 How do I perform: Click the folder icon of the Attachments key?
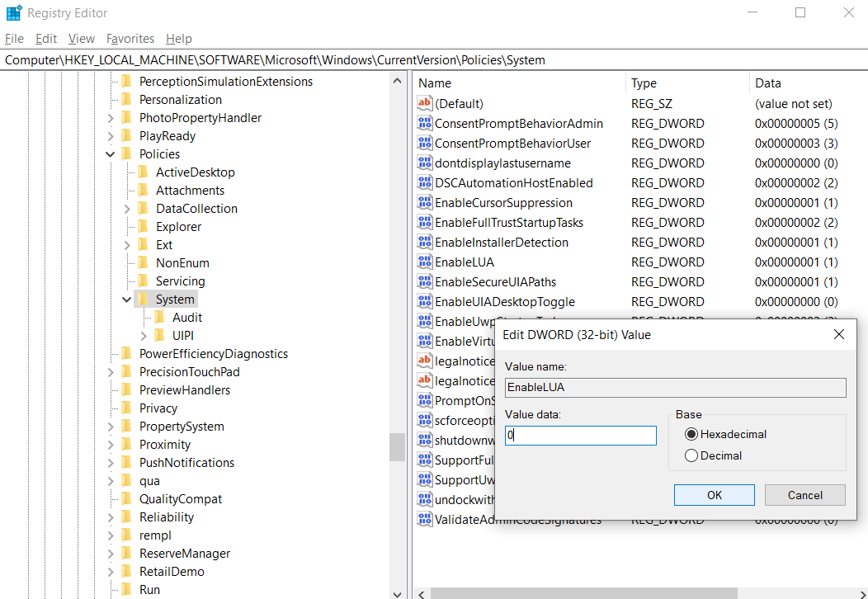point(144,191)
